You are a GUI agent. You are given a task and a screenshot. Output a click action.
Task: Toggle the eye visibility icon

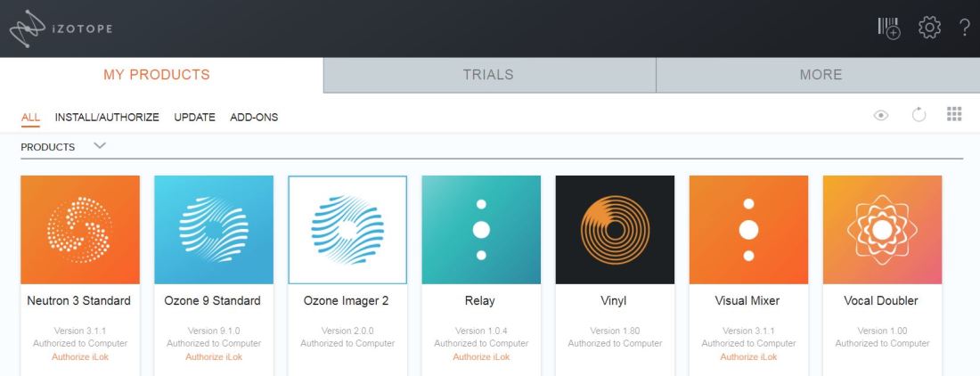coord(881,115)
